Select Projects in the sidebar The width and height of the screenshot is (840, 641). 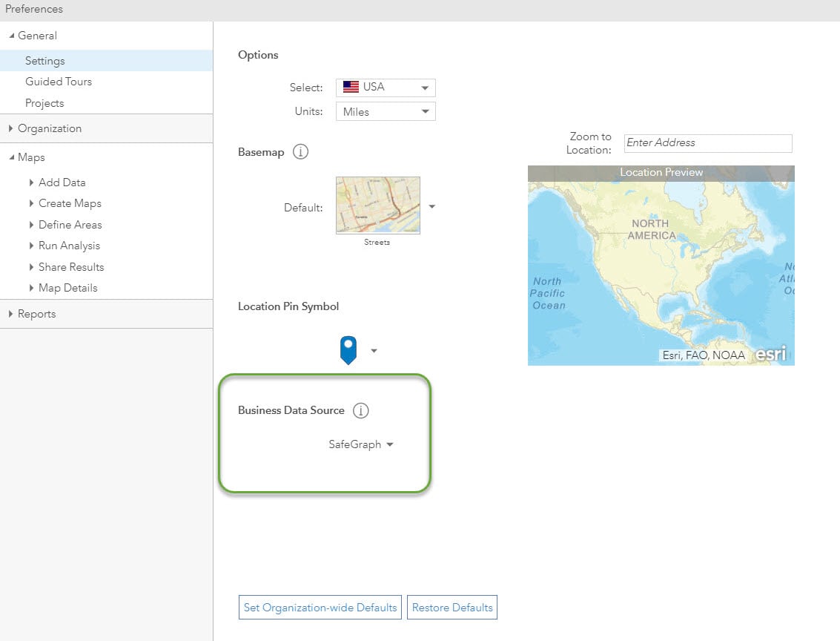point(44,103)
